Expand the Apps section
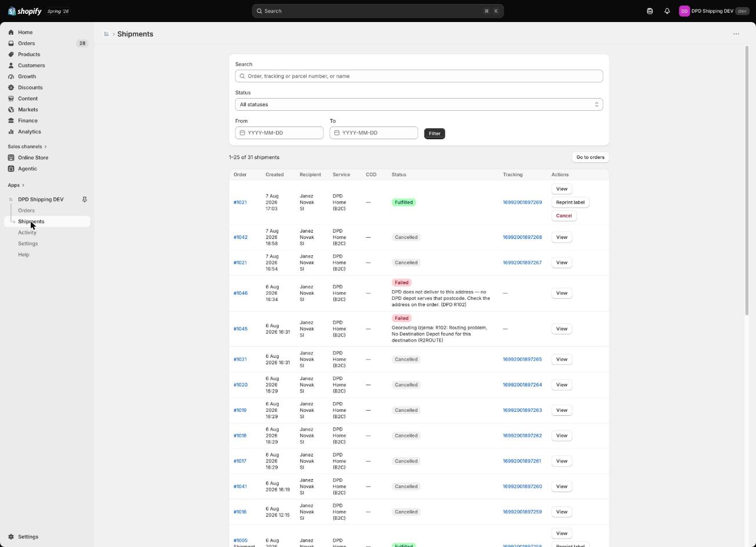Viewport: 756px width, 547px height. click(x=16, y=186)
